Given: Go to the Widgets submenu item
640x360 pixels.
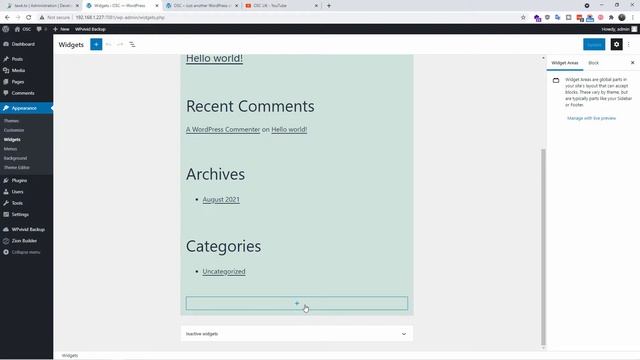Looking at the screenshot, I should [x=12, y=140].
